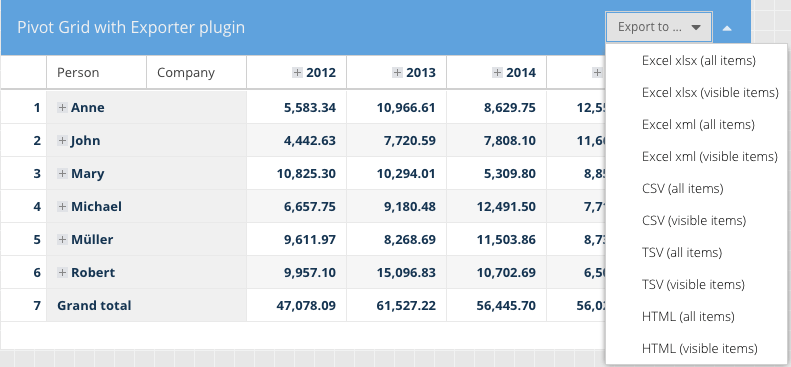Choose Excel xlsx (all items)
The height and width of the screenshot is (367, 791).
click(697, 60)
